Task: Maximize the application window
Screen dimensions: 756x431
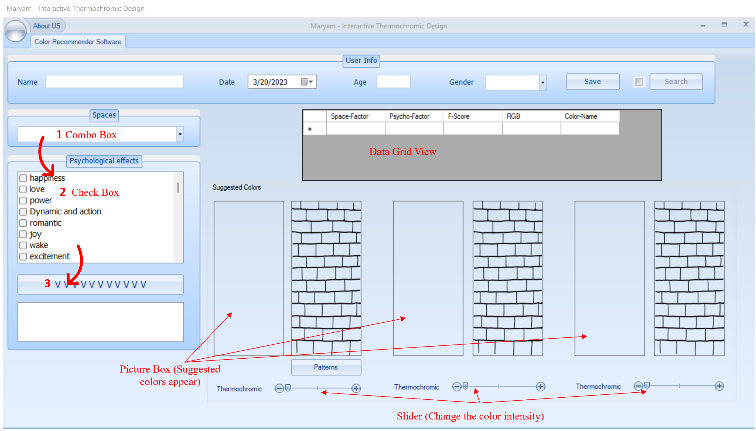Action: click(x=724, y=25)
